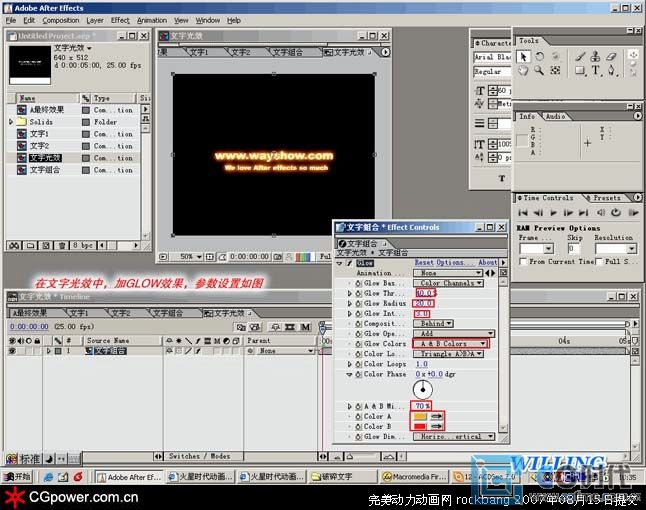Screen dimensions: 646x510
Task: Toggle Live Update button in timeline
Action: 241,327
